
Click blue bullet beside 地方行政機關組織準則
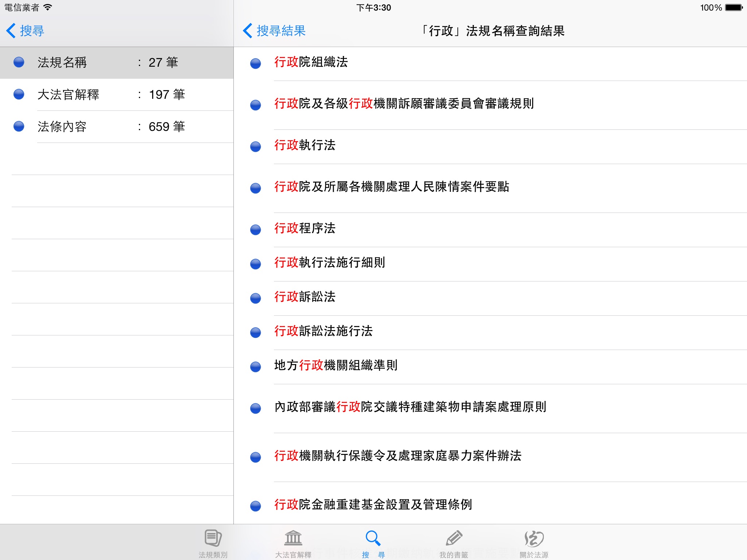(x=256, y=367)
